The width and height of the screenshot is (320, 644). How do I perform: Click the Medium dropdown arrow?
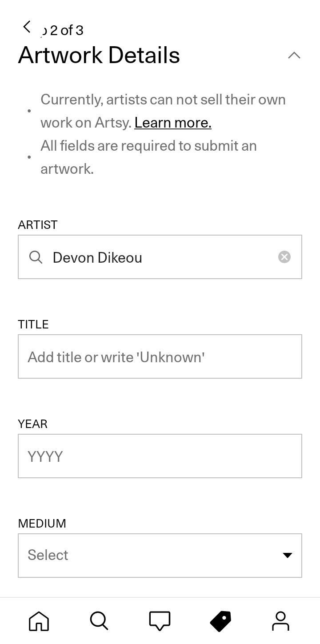click(288, 555)
